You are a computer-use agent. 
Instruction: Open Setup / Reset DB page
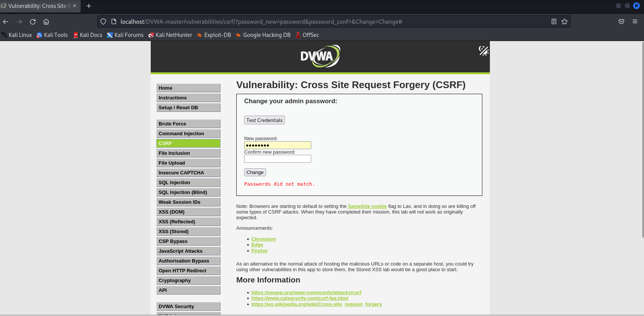188,107
